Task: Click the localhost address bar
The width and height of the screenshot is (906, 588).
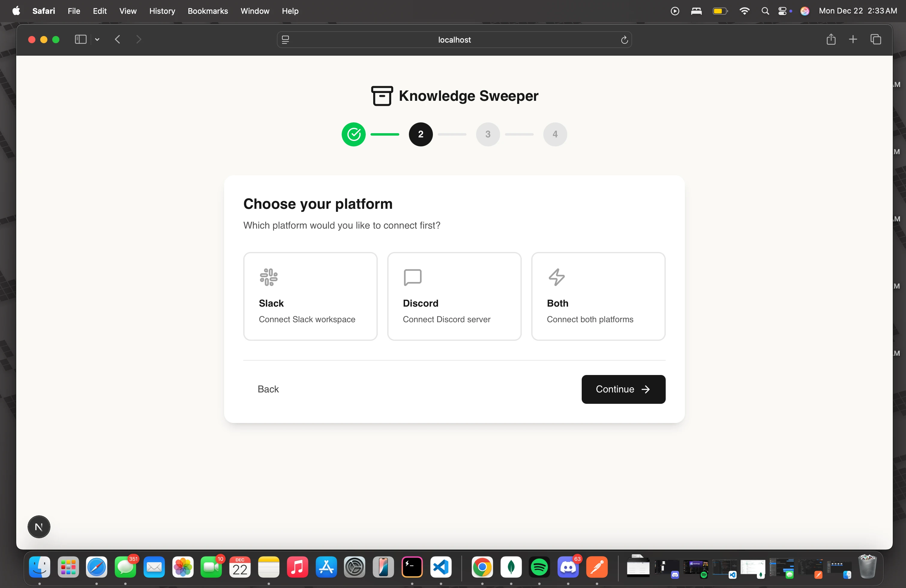Action: pos(454,40)
